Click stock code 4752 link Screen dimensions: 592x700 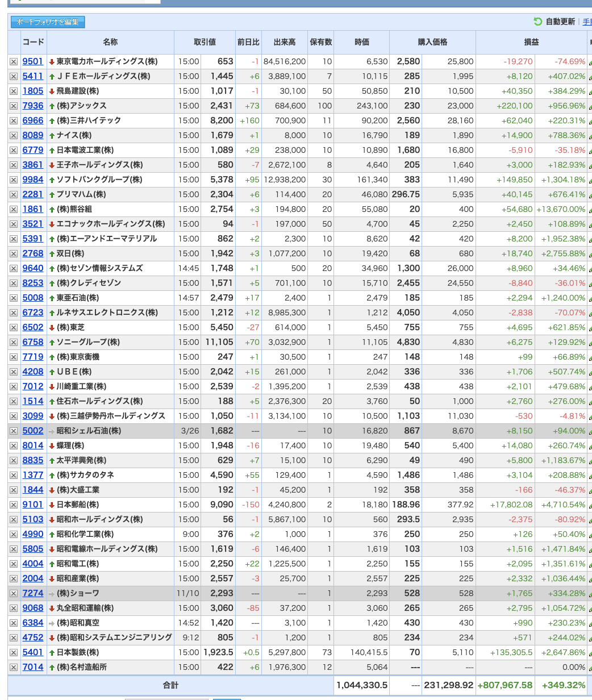click(33, 637)
